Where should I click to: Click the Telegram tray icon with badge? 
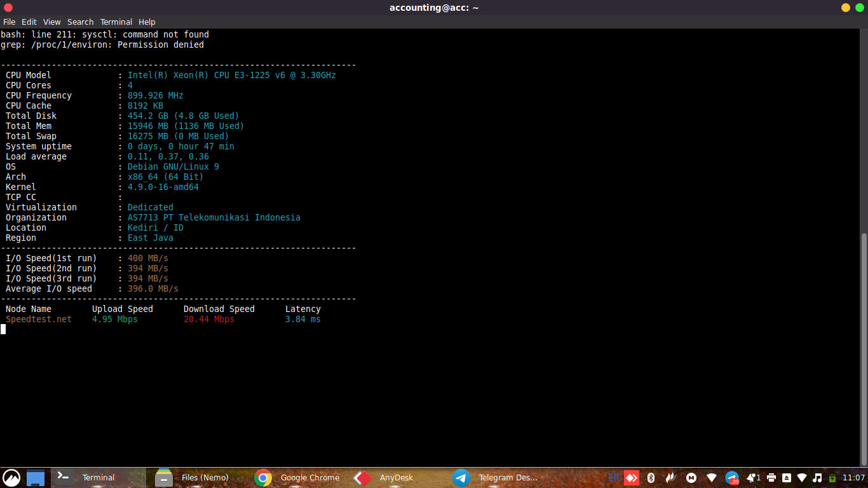732,478
